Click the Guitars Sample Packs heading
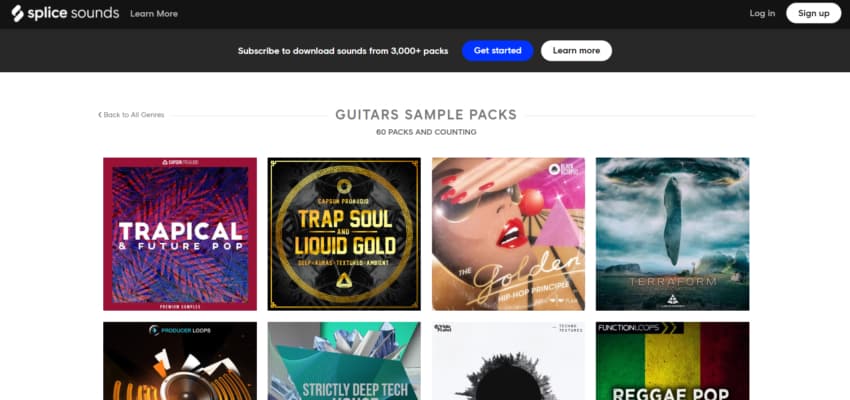 (x=426, y=115)
